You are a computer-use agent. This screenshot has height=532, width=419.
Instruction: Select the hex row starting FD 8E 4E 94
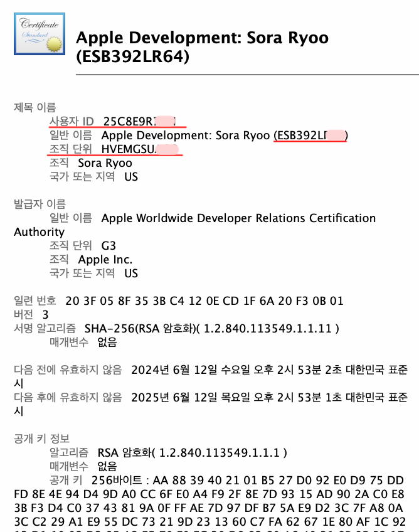209,494
